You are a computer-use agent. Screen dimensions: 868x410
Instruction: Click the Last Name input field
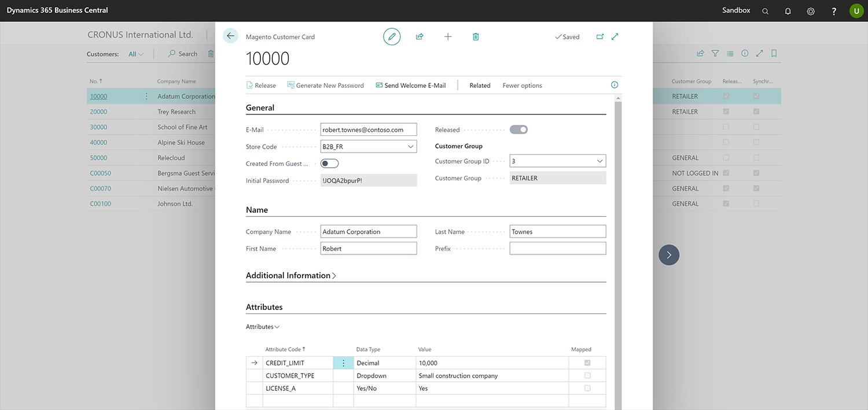pos(558,232)
